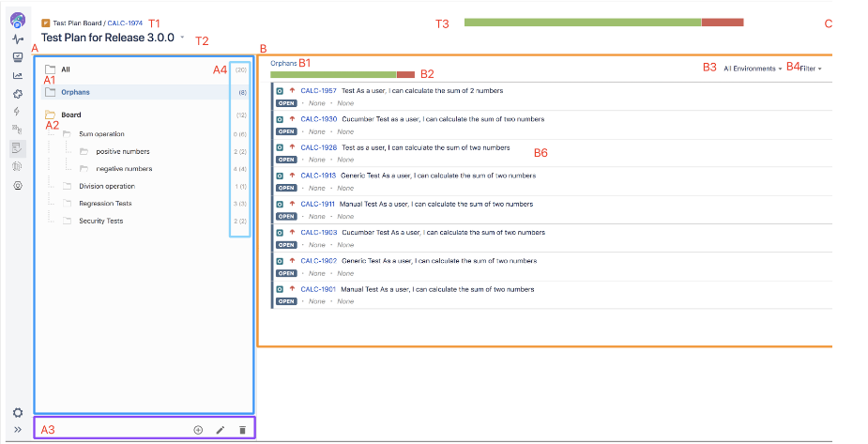Click the priority arrow of CALC-1901
Screen dimensions: 868x444
(292, 289)
